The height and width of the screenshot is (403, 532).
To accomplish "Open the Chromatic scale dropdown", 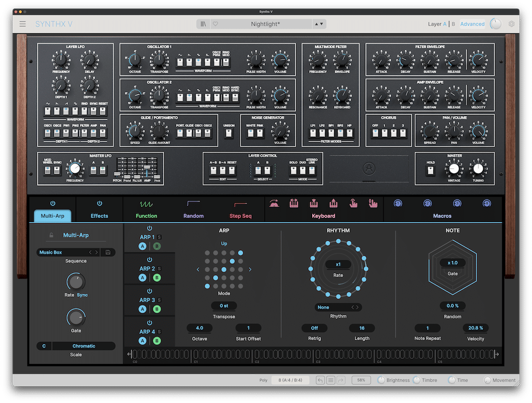I will pos(84,346).
